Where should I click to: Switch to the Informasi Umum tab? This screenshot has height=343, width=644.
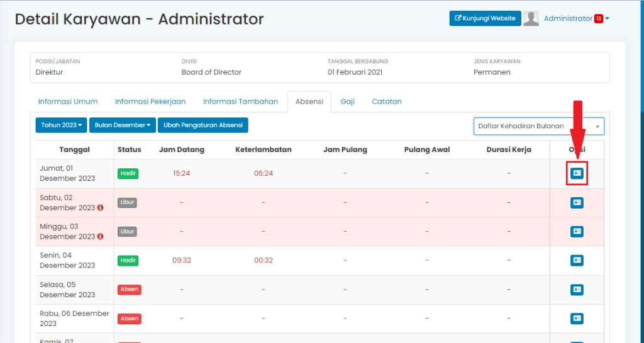pos(68,102)
